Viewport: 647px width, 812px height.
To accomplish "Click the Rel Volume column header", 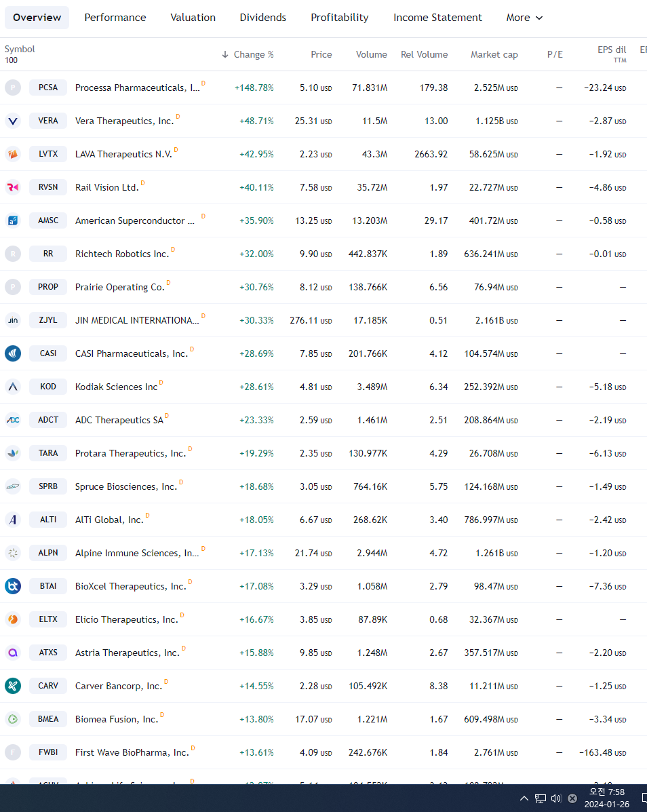I will click(424, 54).
